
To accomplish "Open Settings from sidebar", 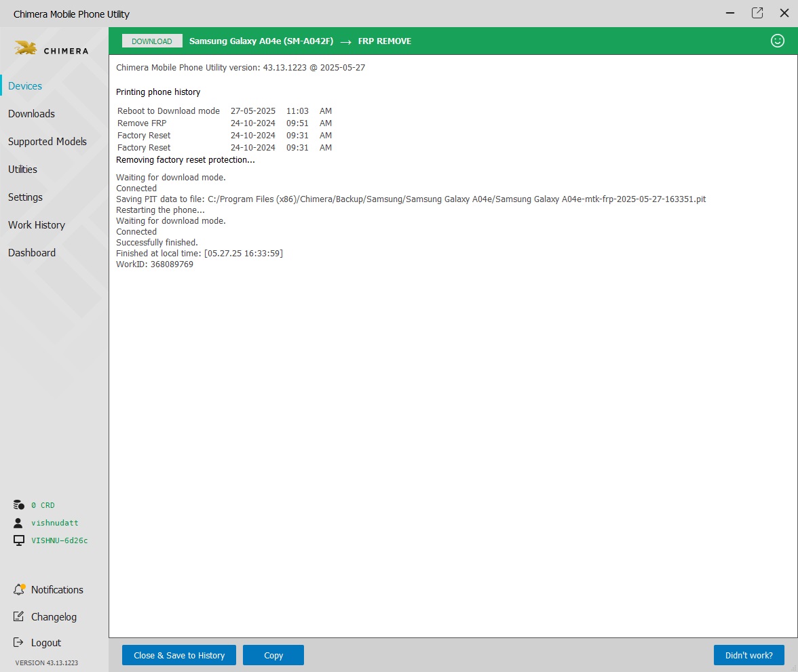I will pos(26,197).
